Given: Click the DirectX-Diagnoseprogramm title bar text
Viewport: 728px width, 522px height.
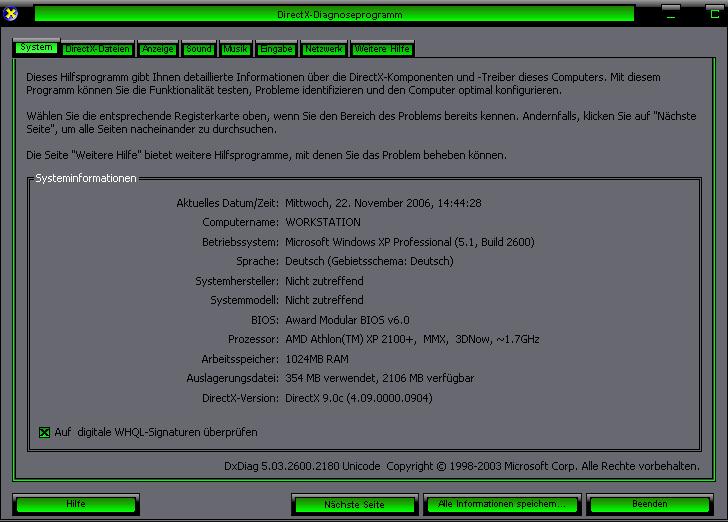Looking at the screenshot, I should point(339,15).
